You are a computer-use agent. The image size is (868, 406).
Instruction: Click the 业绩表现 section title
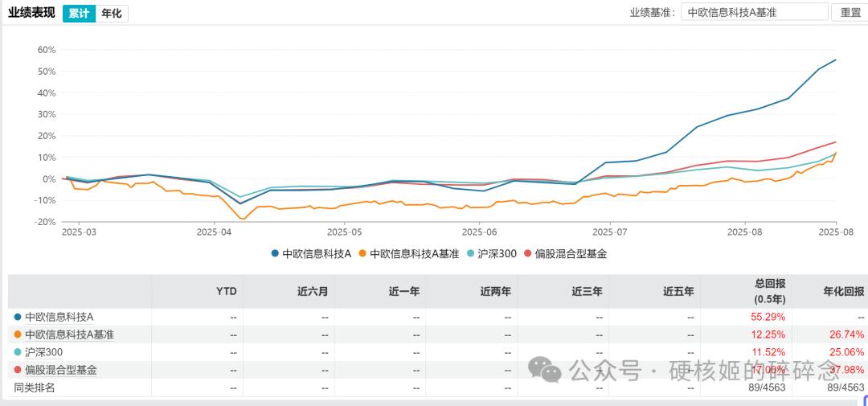click(31, 13)
